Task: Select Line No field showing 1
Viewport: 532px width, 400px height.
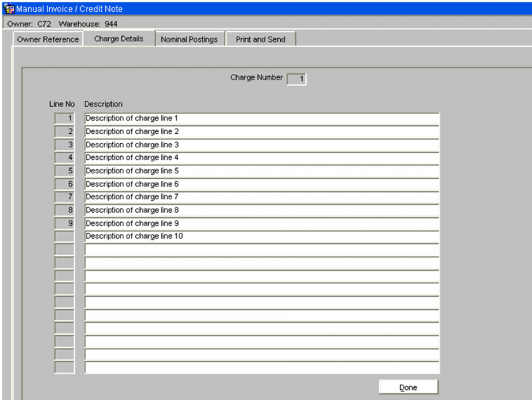Action: coord(65,119)
